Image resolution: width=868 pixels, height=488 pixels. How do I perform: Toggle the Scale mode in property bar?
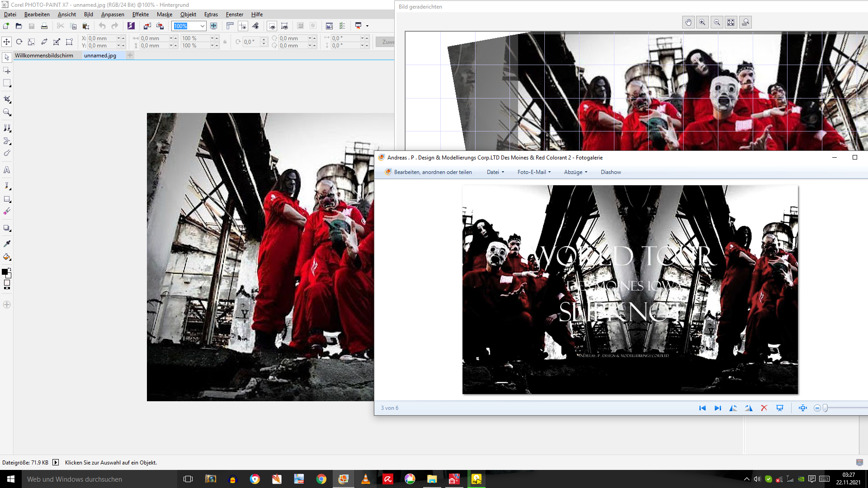31,42
